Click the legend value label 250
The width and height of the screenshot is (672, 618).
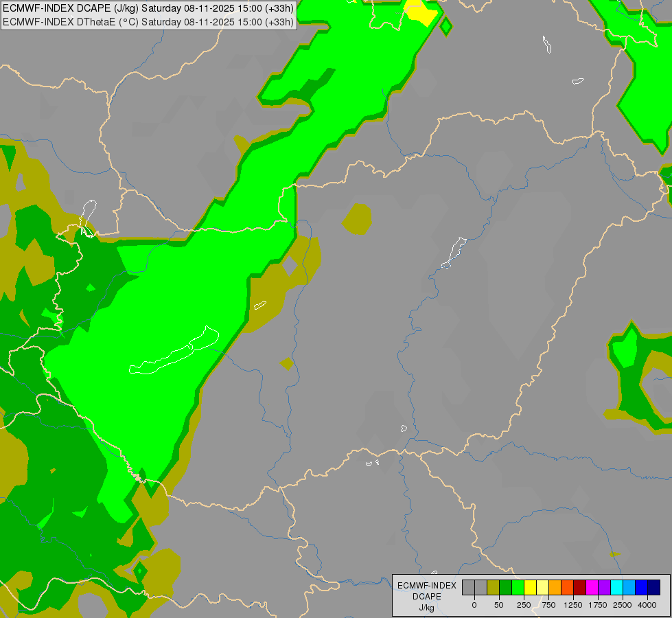tap(524, 605)
